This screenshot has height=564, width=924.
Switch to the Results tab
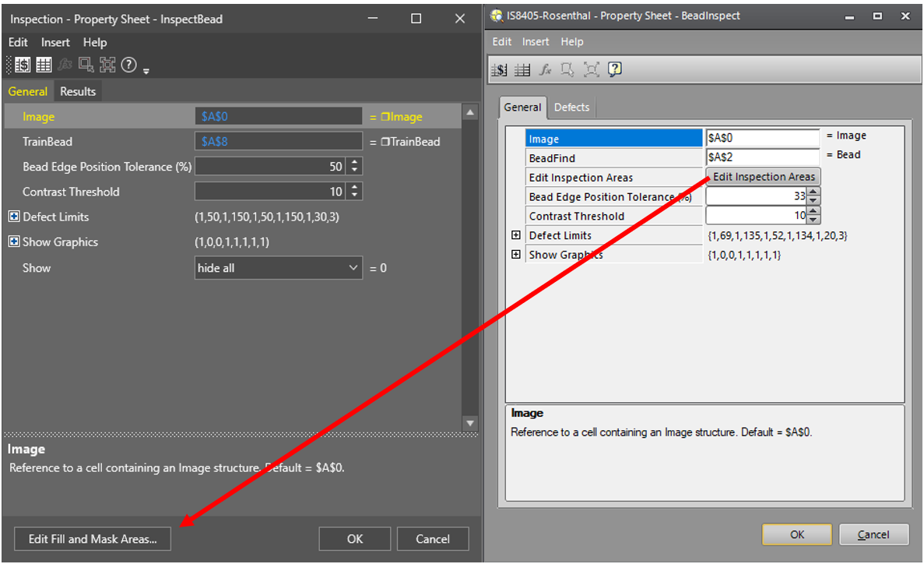[78, 91]
